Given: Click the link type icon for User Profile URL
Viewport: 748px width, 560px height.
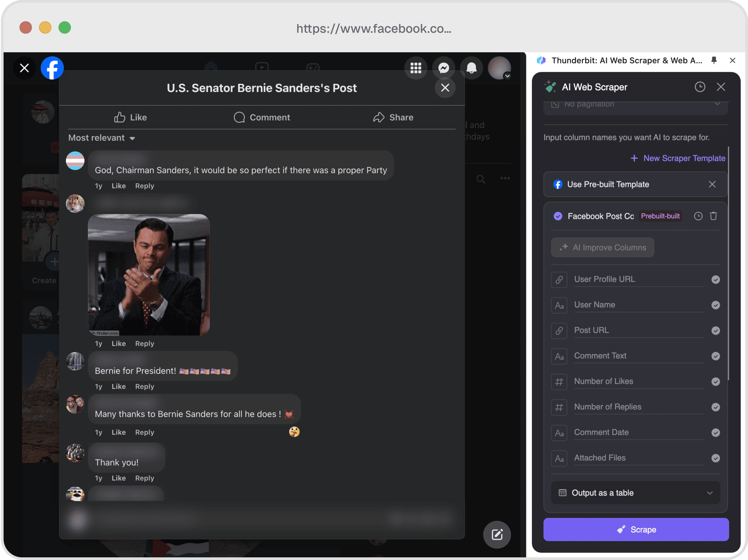Looking at the screenshot, I should [559, 280].
